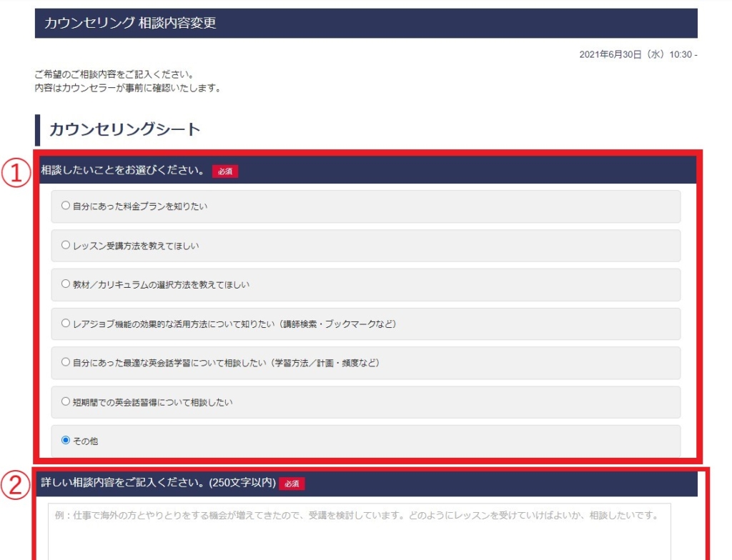Viewport: 732px width, 560px height.
Task: Click the 'カウンセリングシート' heading
Action: coord(124,129)
